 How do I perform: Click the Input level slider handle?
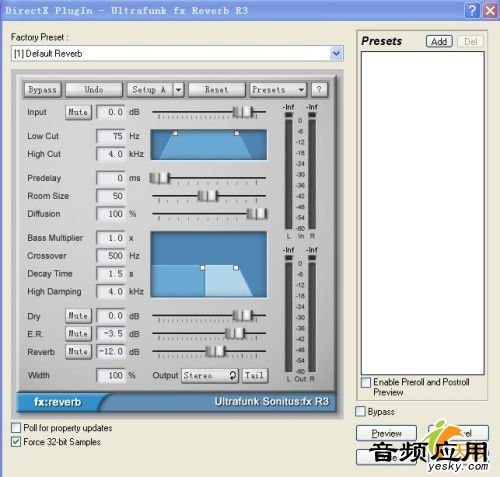tap(243, 112)
